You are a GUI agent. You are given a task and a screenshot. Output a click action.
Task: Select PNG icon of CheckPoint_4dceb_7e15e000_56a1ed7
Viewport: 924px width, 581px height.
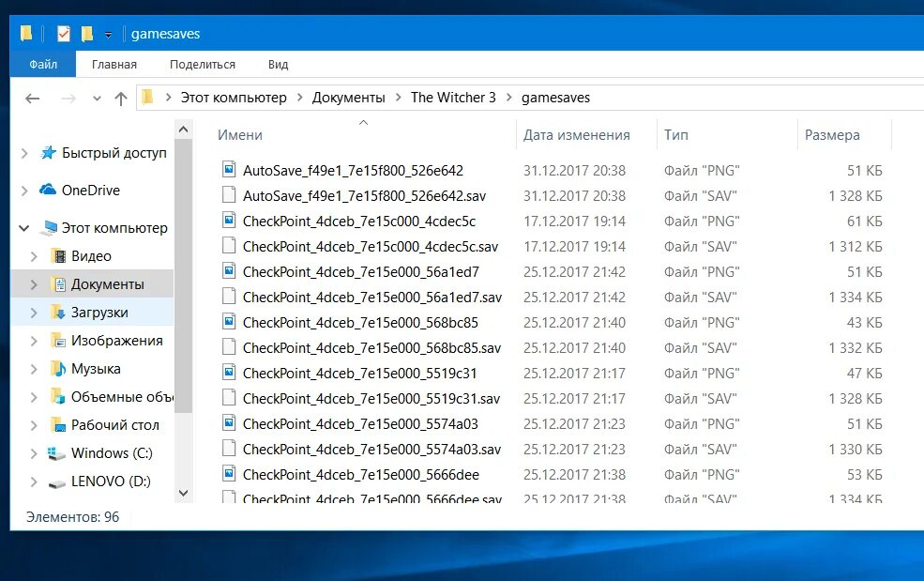click(229, 270)
